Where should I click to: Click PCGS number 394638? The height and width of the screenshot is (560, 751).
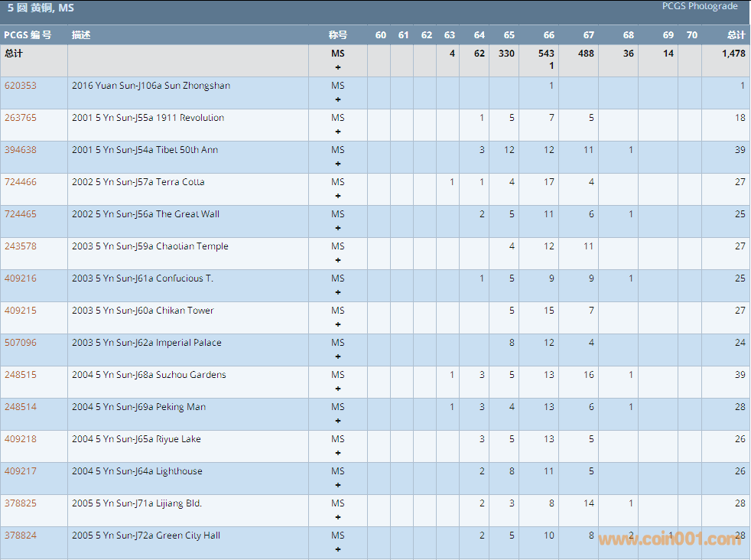coord(21,150)
